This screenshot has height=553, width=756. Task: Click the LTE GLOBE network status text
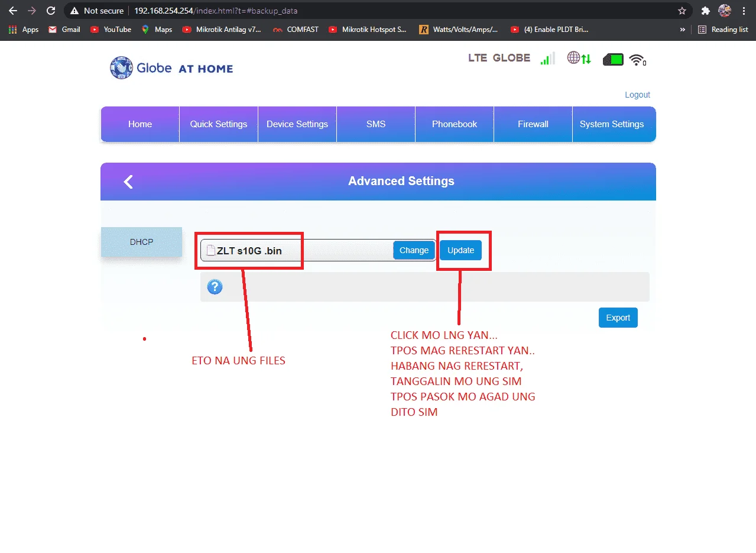pos(499,58)
